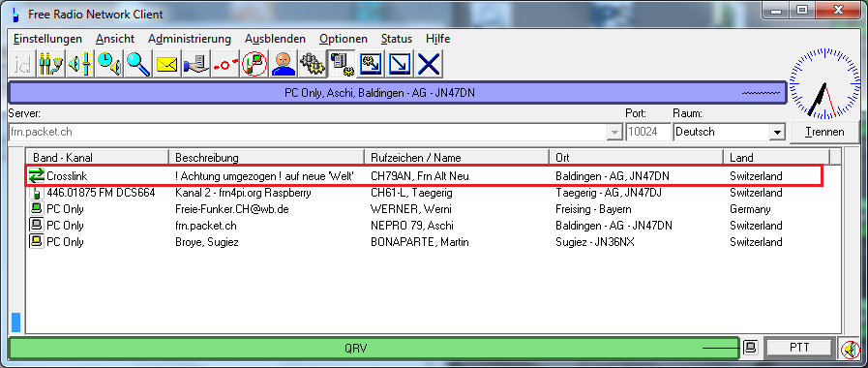Open the Ausblenden menu
This screenshot has width=868, height=368.
point(275,39)
